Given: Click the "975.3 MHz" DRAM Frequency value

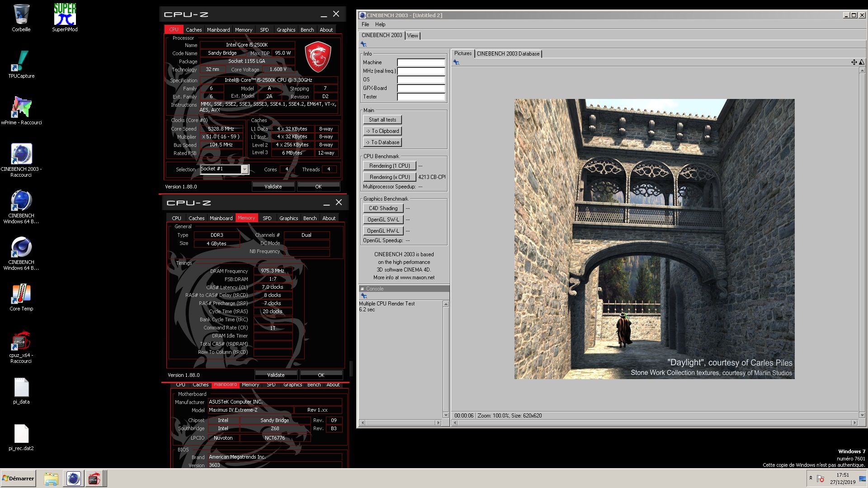Looking at the screenshot, I should 273,271.
